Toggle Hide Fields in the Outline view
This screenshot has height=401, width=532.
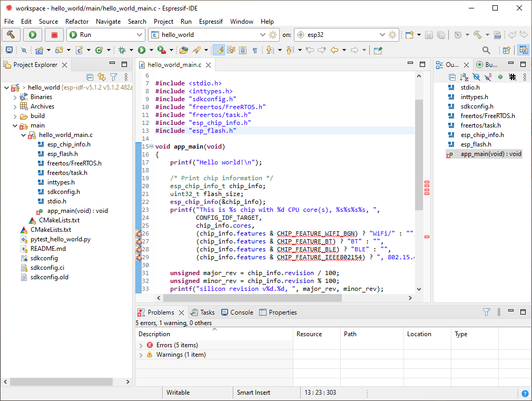tap(477, 77)
